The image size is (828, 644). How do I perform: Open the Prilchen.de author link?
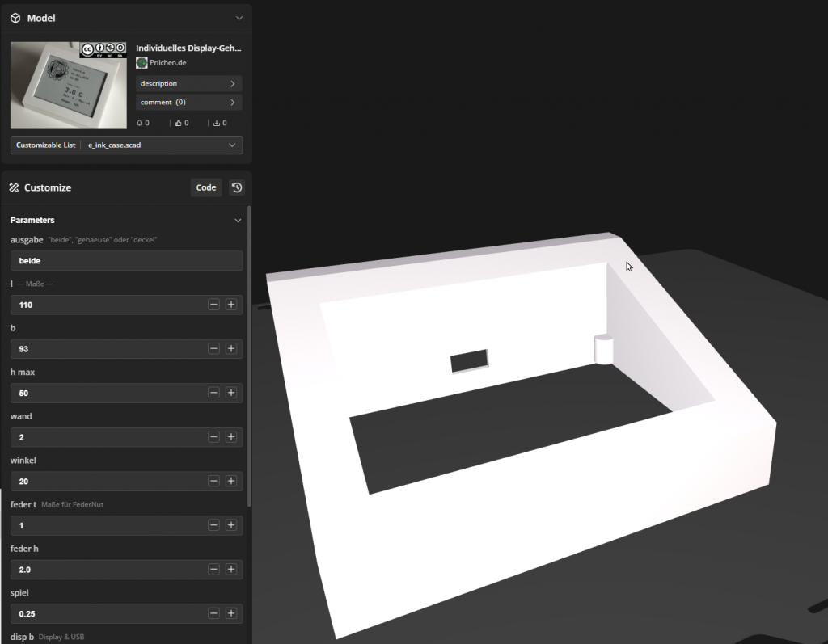[168, 63]
